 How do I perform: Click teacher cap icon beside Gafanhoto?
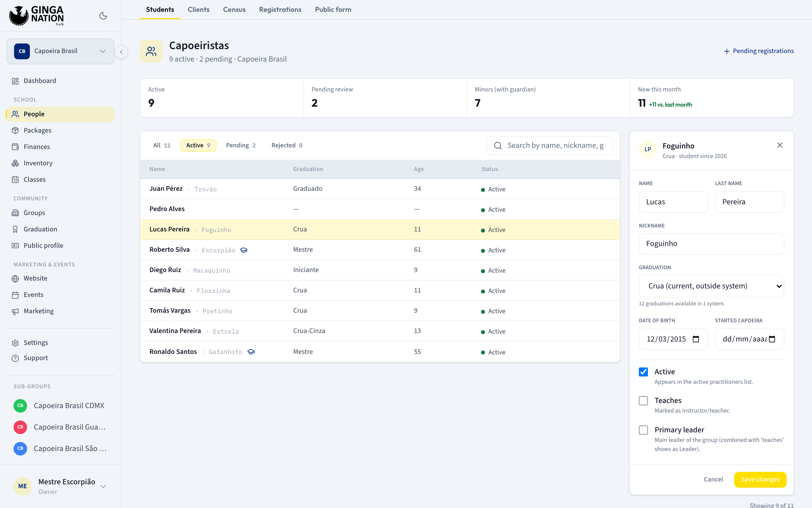tap(251, 352)
